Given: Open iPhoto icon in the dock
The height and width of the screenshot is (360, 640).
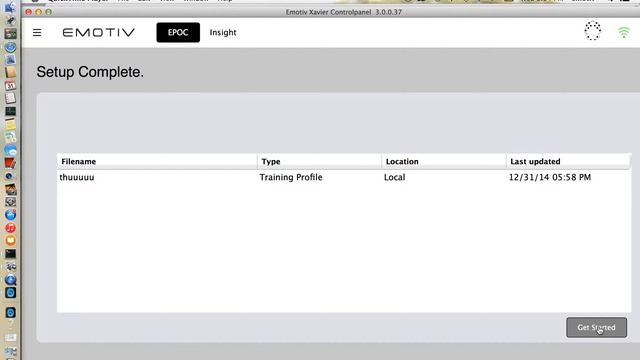Looking at the screenshot, I should point(11,189).
